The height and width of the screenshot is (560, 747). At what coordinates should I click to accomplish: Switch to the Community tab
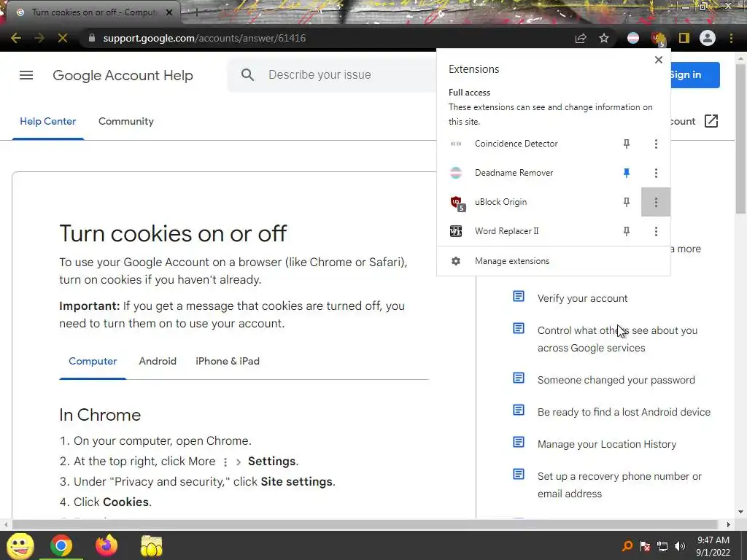click(x=125, y=122)
